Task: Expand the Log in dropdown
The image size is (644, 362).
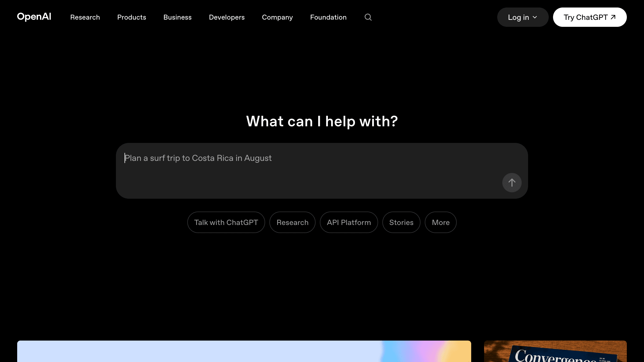Action: (x=523, y=17)
